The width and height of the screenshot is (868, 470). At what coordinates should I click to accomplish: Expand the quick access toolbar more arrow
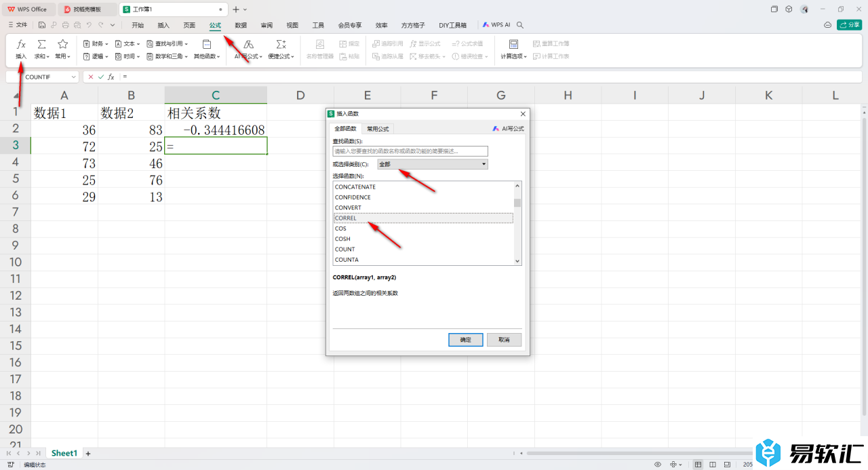point(111,25)
